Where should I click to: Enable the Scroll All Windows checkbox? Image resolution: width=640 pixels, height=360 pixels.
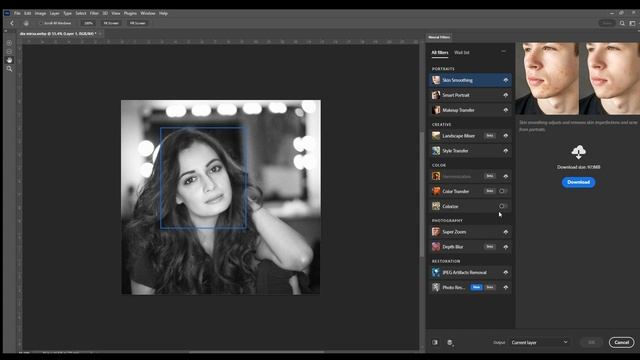point(41,23)
